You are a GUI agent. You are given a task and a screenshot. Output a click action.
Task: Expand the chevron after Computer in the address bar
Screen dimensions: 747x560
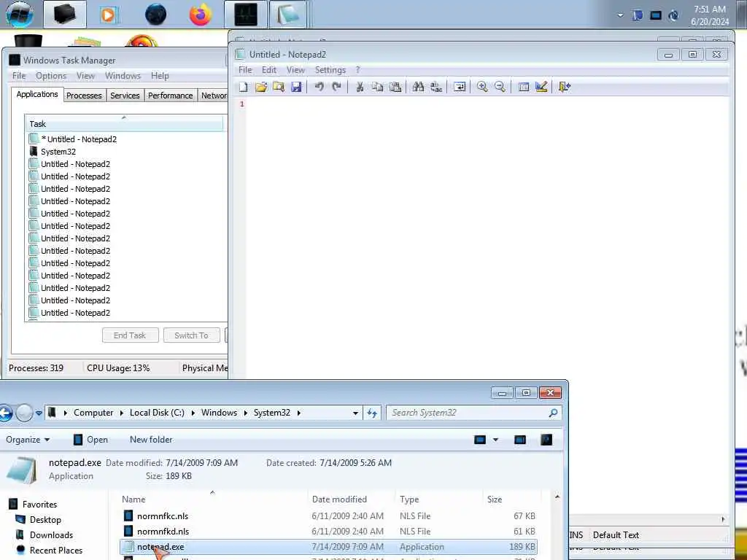[x=122, y=413]
